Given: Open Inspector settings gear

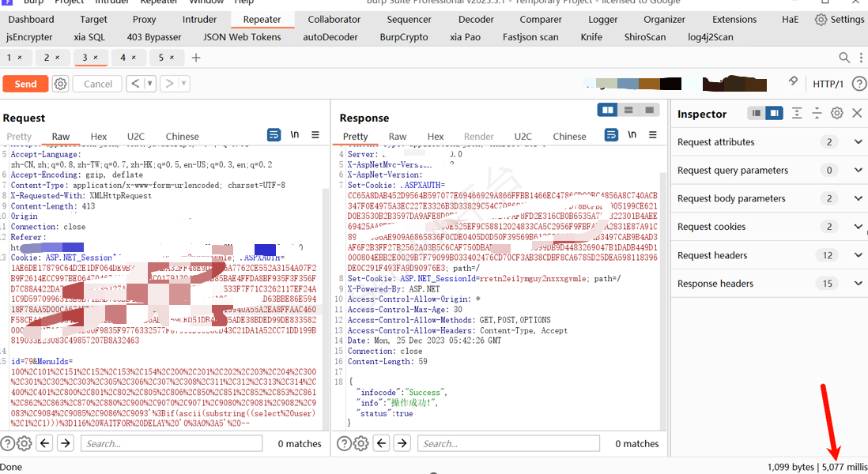Looking at the screenshot, I should [837, 113].
